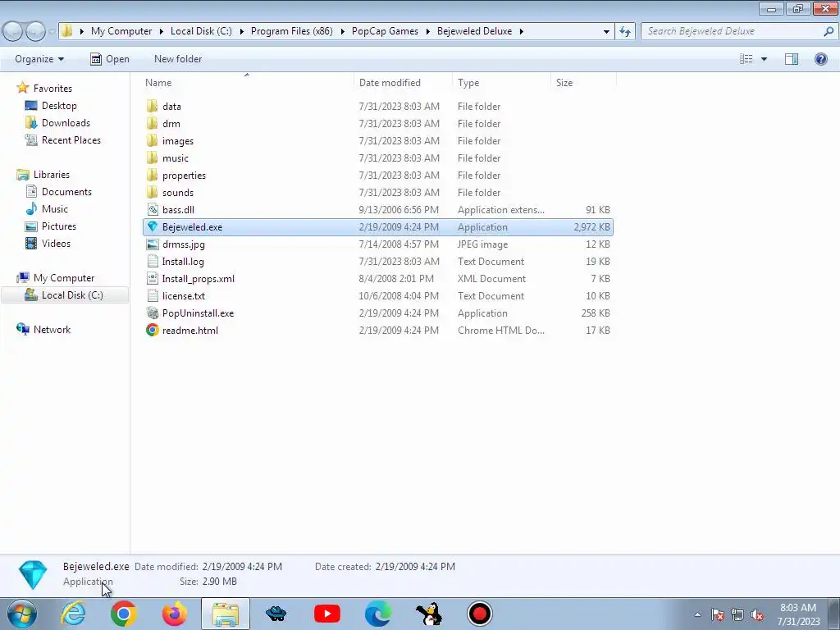Screen dimensions: 840x630
Task: Click the red record button on taskbar
Action: [x=479, y=614]
